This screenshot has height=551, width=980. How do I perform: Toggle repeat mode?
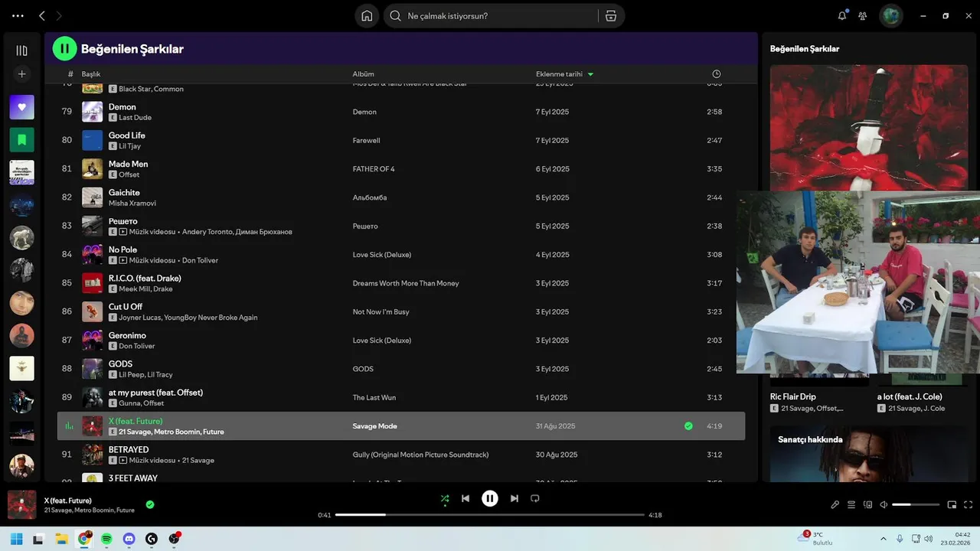coord(535,498)
